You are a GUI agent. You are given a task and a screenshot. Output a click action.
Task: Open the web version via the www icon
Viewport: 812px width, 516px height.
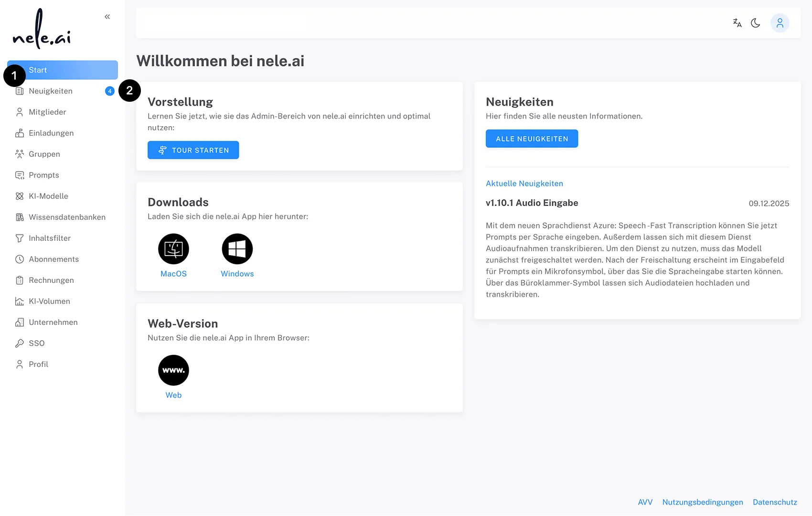coord(173,370)
